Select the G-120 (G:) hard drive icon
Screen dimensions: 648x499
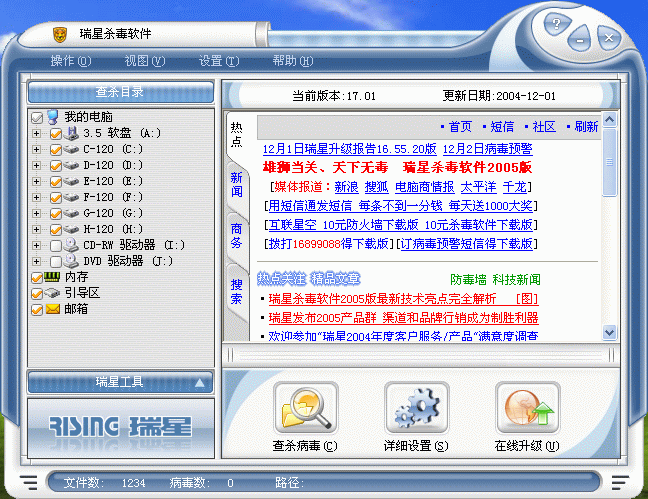[71, 213]
